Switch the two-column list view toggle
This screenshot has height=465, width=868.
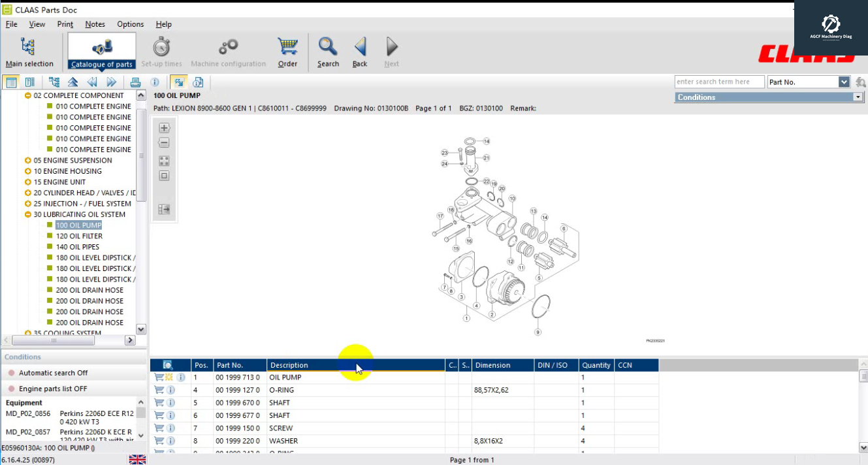[29, 82]
